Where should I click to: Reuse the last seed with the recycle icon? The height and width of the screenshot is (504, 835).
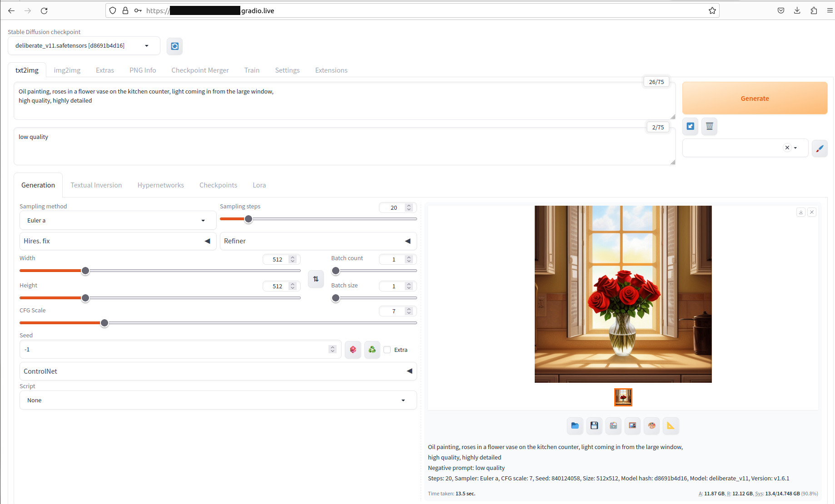click(x=372, y=349)
